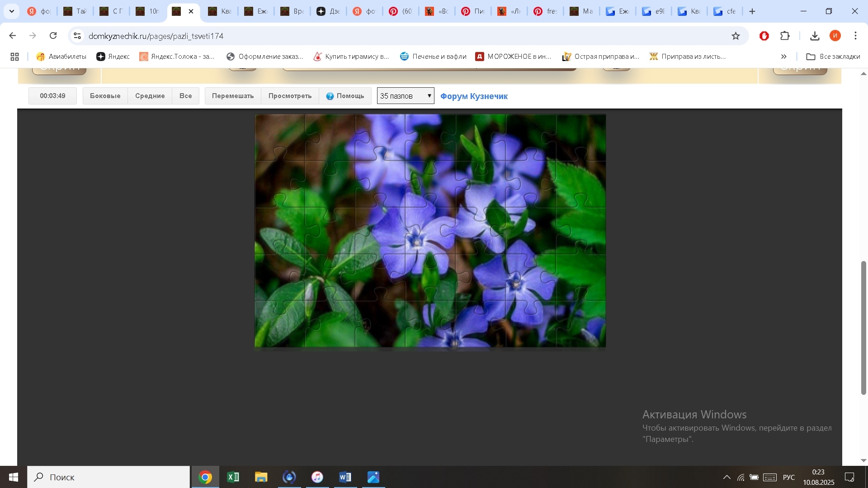Open Оформление заказа bookmark
868x488 pixels.
coord(265,57)
